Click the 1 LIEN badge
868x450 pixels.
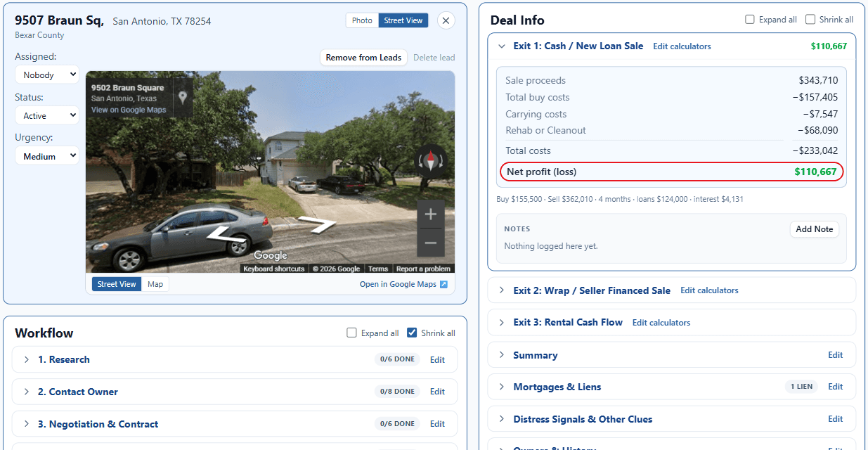click(x=801, y=387)
